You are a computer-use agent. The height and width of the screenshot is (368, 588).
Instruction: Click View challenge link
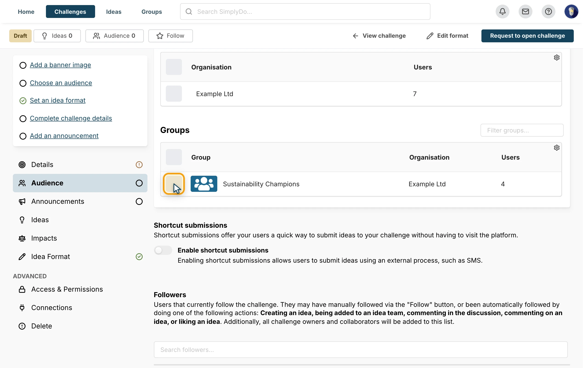379,36
